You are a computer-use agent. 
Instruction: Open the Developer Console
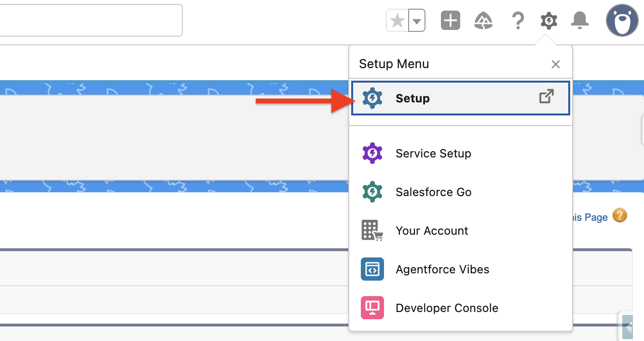(447, 308)
